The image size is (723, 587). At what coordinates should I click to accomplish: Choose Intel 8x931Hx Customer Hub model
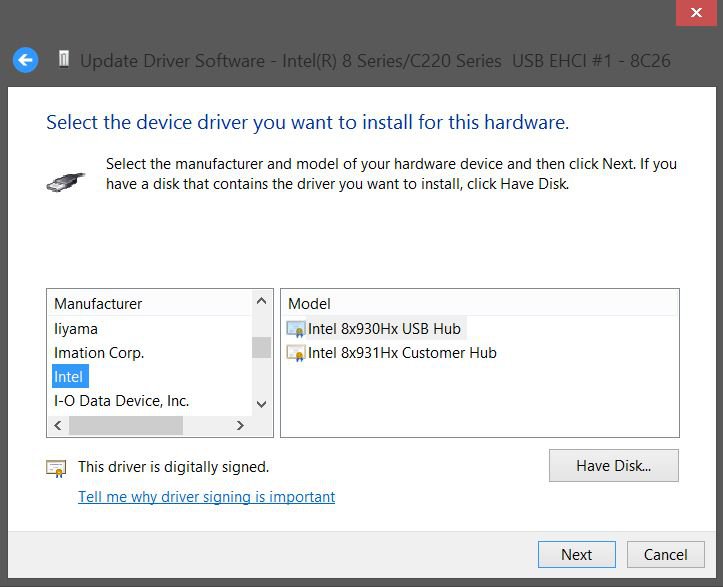click(402, 353)
